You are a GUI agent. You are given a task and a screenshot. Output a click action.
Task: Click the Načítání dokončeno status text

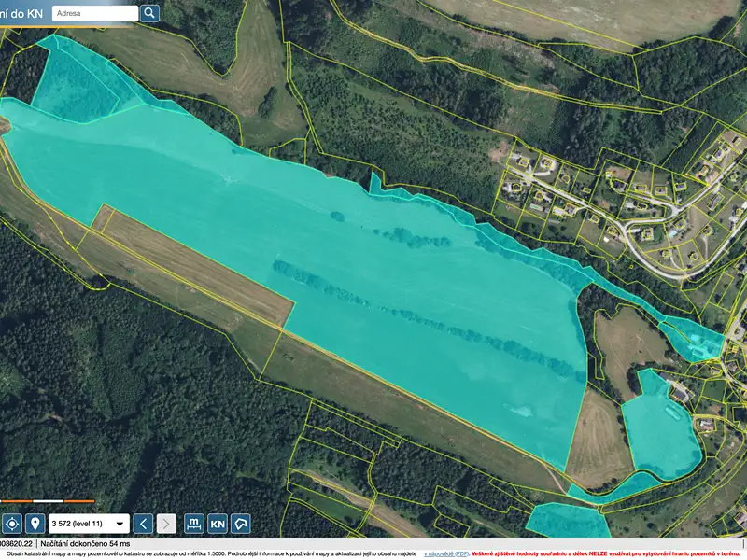point(85,543)
